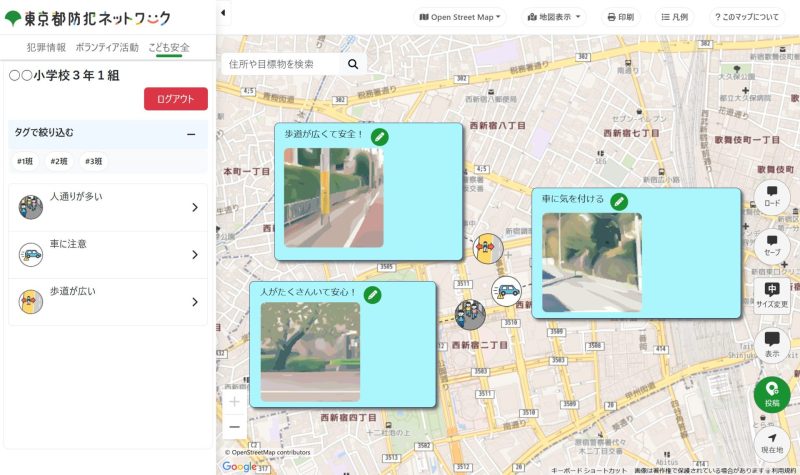Toggle the #2班 tag filter
The width and height of the screenshot is (800, 475).
coord(59,161)
